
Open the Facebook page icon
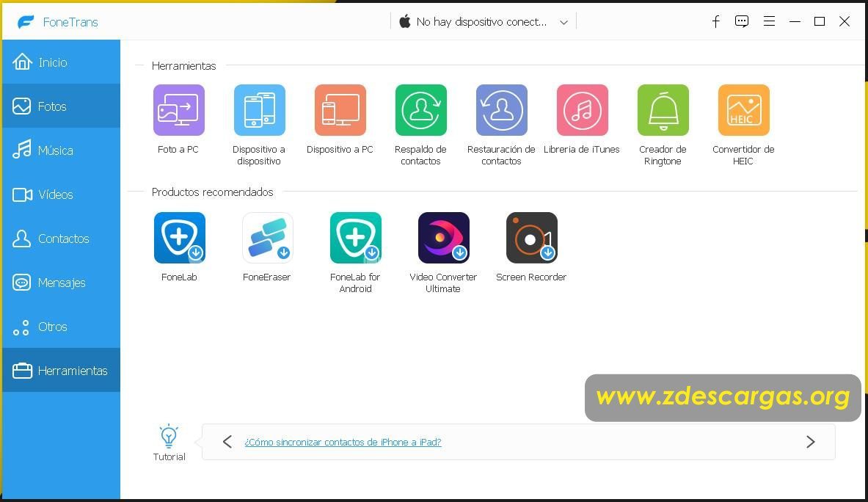[x=716, y=21]
